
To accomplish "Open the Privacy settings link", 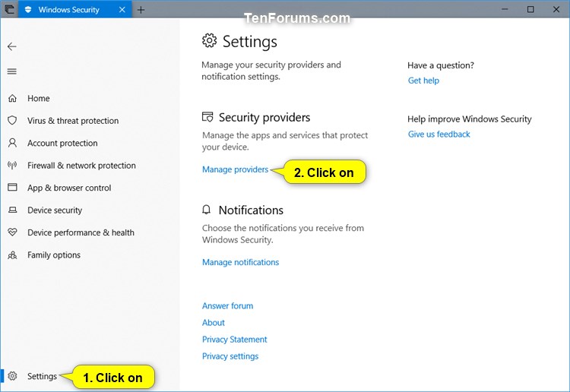I will pos(230,356).
